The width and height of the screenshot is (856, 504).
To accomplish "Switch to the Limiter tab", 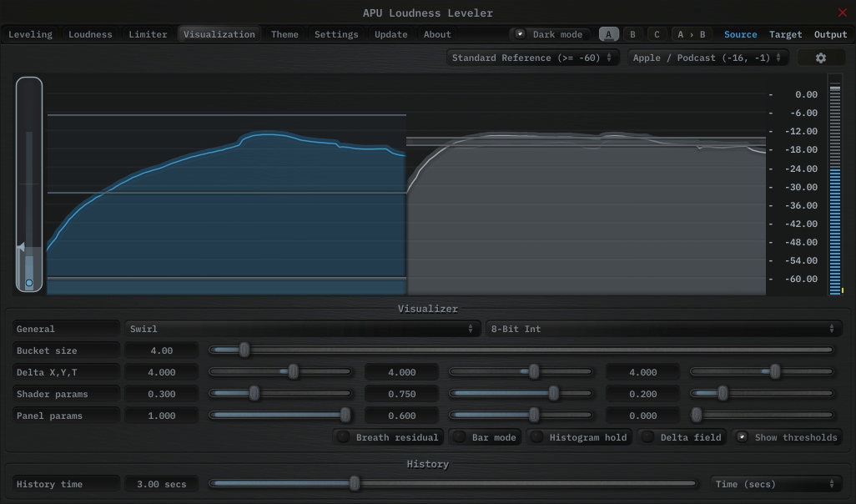I will [148, 34].
